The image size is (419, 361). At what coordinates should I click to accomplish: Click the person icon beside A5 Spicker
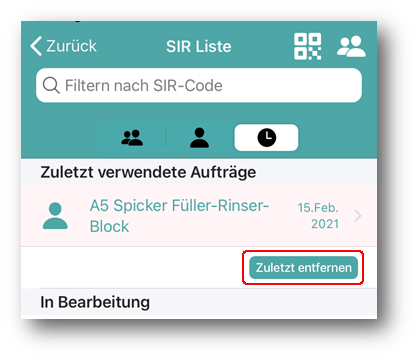point(55,216)
